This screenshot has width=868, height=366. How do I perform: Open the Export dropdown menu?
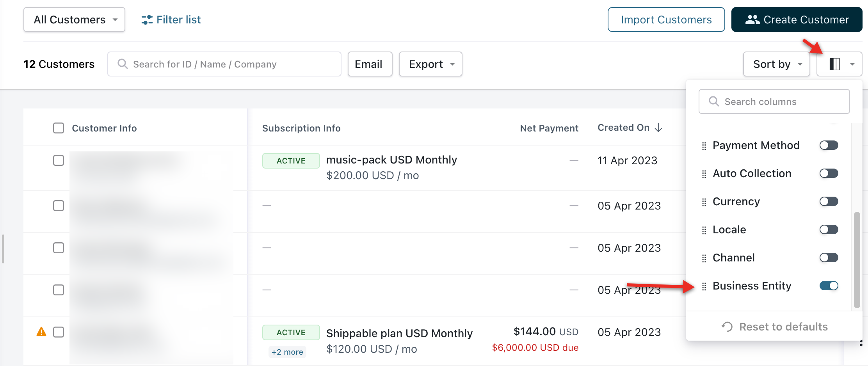point(430,64)
